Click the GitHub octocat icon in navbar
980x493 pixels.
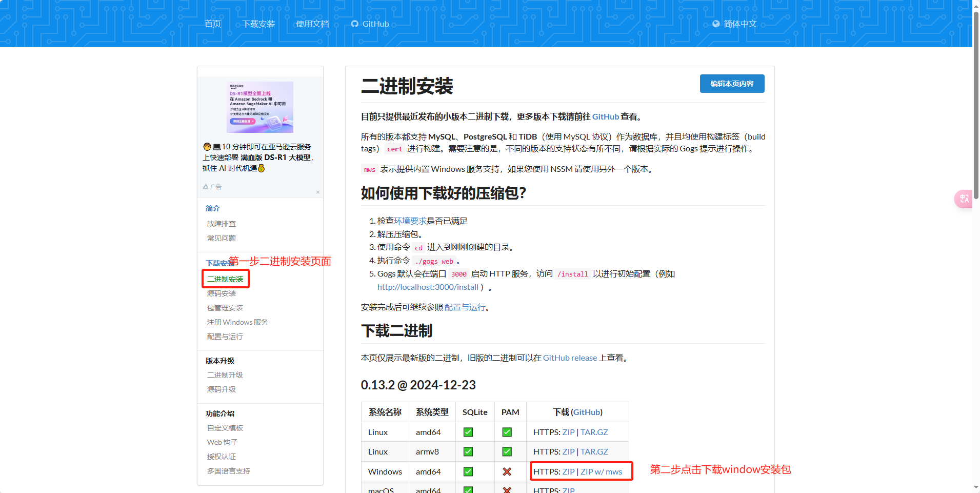point(354,24)
